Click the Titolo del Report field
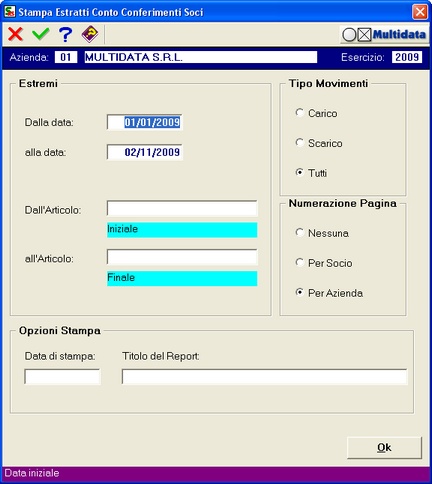 click(x=264, y=377)
